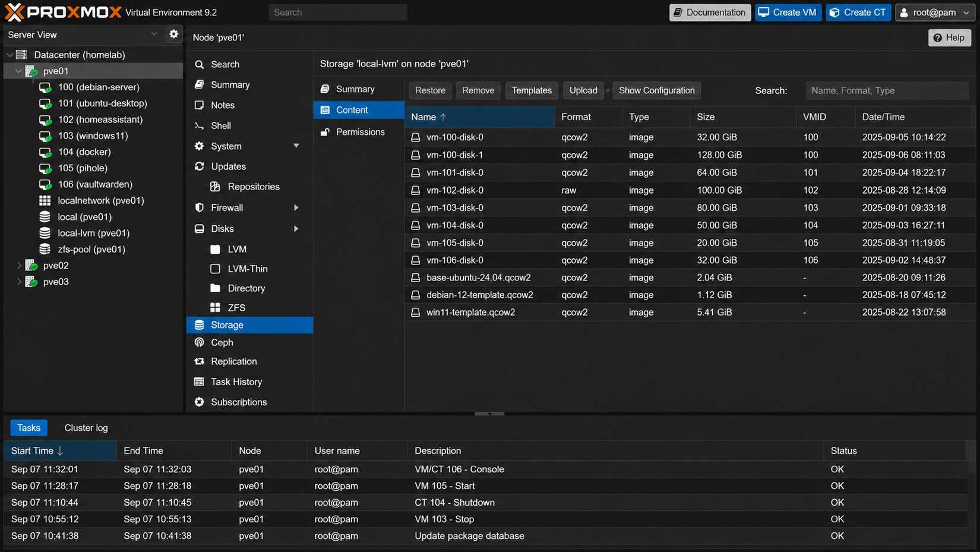The width and height of the screenshot is (980, 552).
Task: Select the debian-12-template.qcow2 row
Action: pyautogui.click(x=690, y=295)
